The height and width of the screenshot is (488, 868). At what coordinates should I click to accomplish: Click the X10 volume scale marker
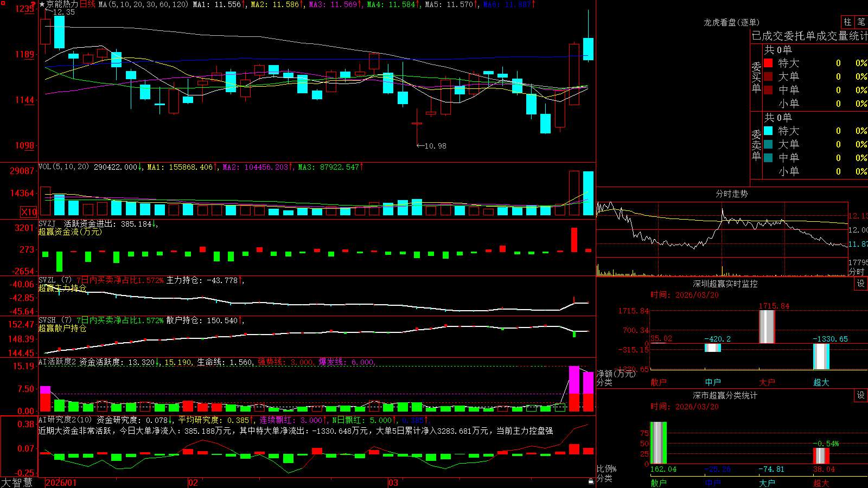29,212
